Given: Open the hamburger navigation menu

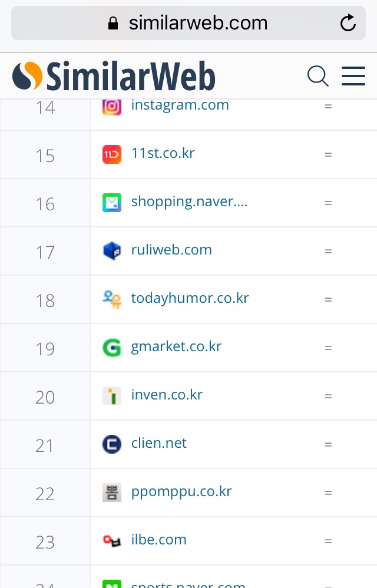Looking at the screenshot, I should 353,76.
